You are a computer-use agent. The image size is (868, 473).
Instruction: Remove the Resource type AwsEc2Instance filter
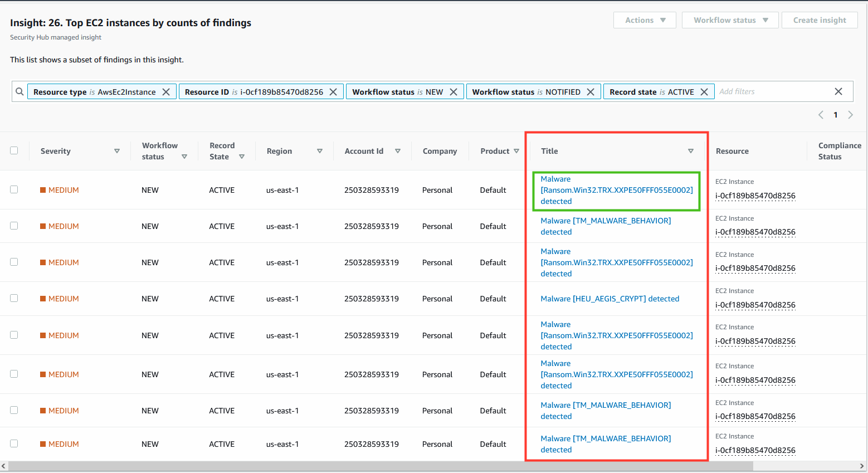(x=166, y=92)
